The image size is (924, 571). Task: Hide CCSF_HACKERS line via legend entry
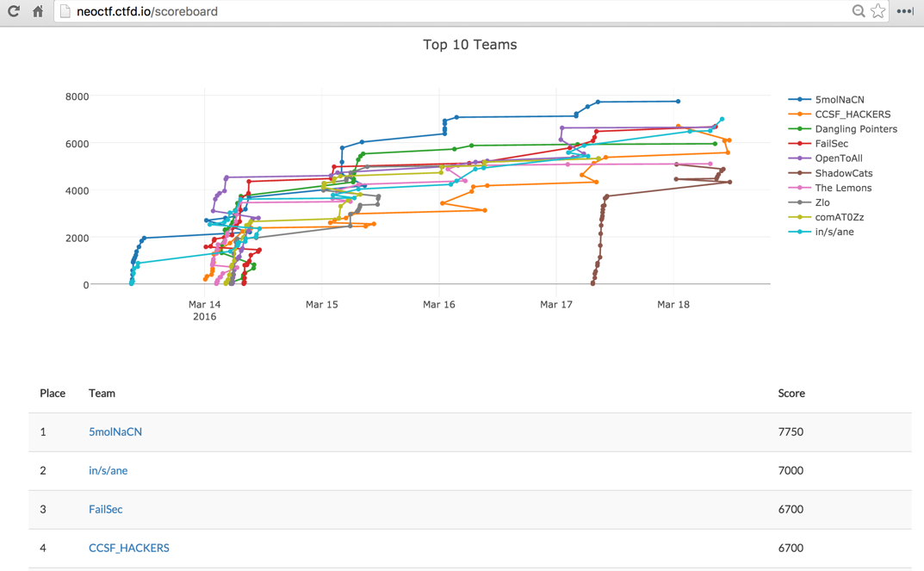852,115
